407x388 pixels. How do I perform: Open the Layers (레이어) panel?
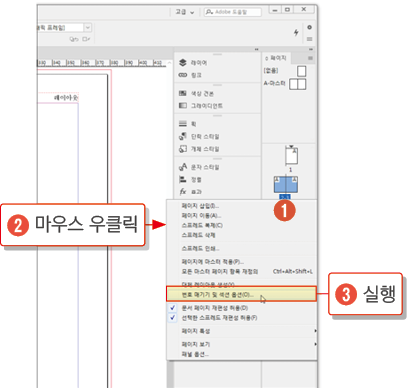pyautogui.click(x=193, y=63)
